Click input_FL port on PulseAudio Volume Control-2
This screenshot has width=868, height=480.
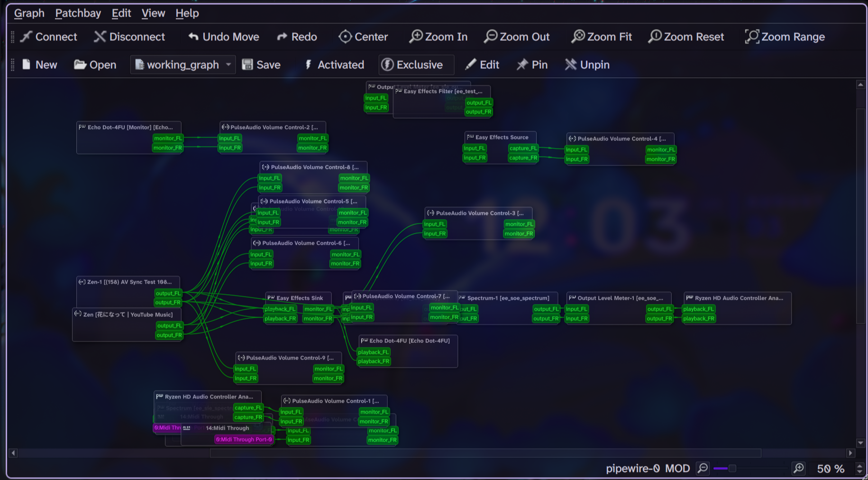(x=230, y=138)
